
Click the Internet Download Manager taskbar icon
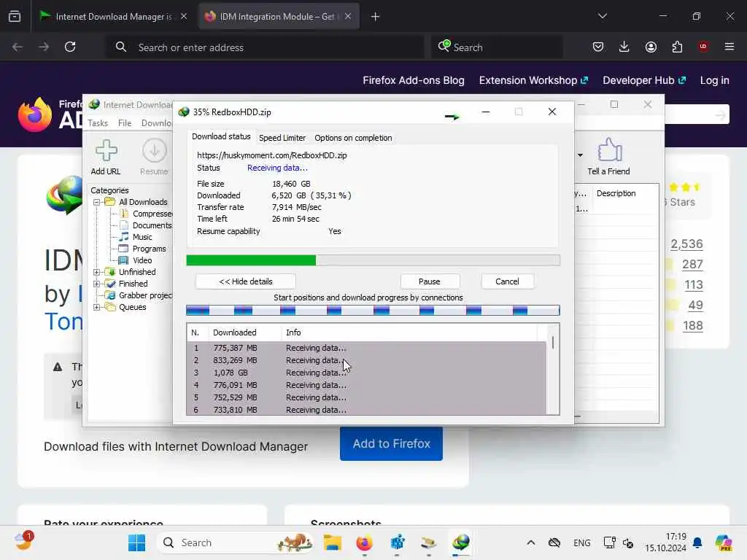(461, 542)
